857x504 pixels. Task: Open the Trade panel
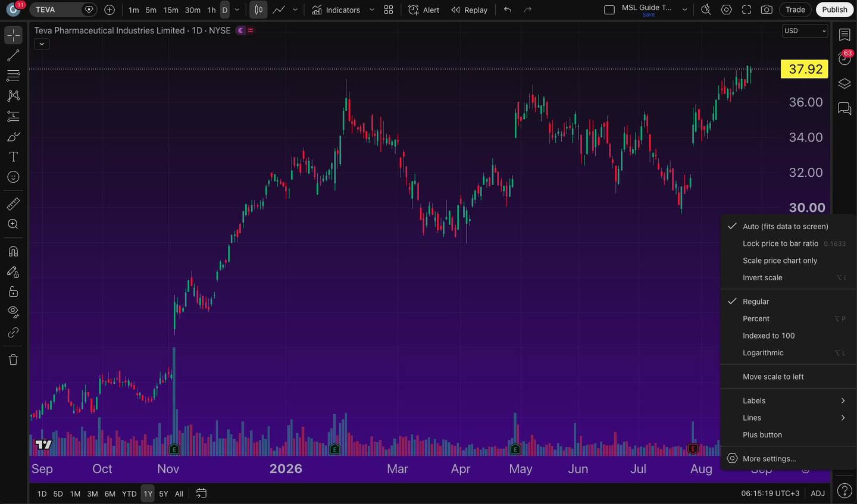795,10
